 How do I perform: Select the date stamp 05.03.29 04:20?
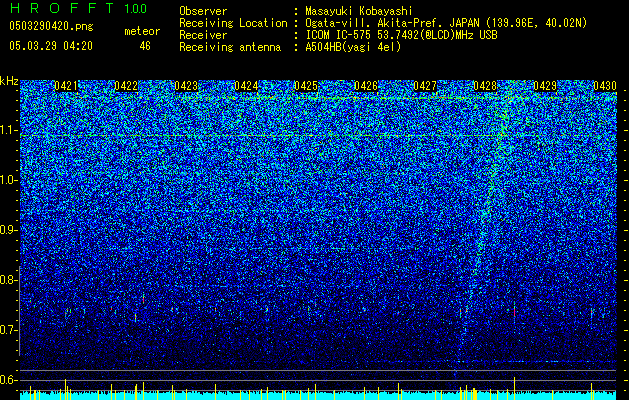click(51, 46)
